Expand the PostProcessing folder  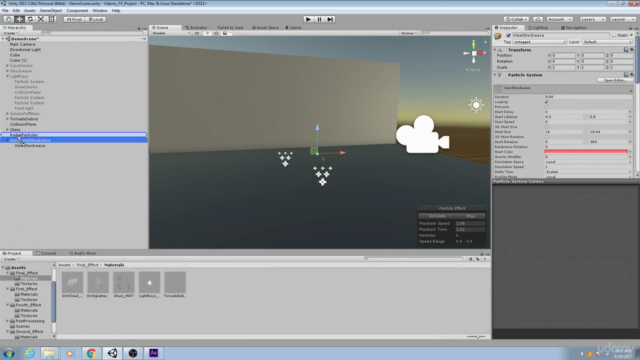(x=7, y=321)
